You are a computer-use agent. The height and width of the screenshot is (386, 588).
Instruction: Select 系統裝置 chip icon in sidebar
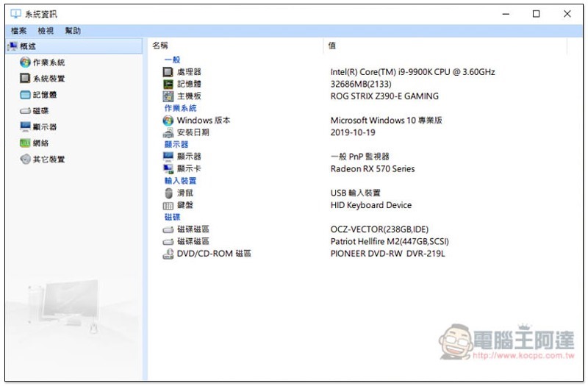coord(25,78)
